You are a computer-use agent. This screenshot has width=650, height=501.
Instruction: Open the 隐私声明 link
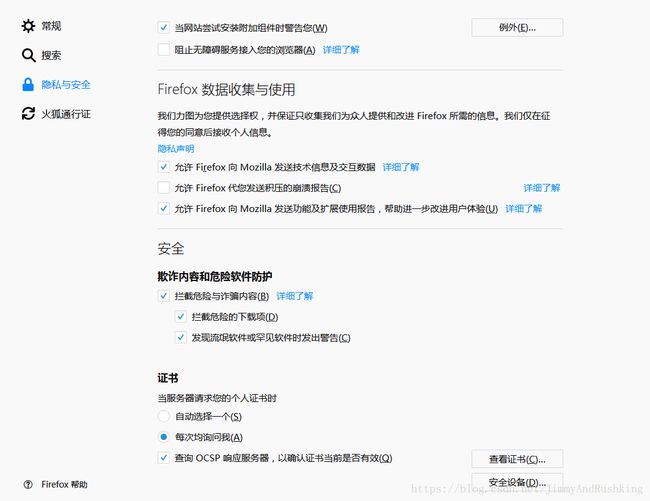click(176, 149)
